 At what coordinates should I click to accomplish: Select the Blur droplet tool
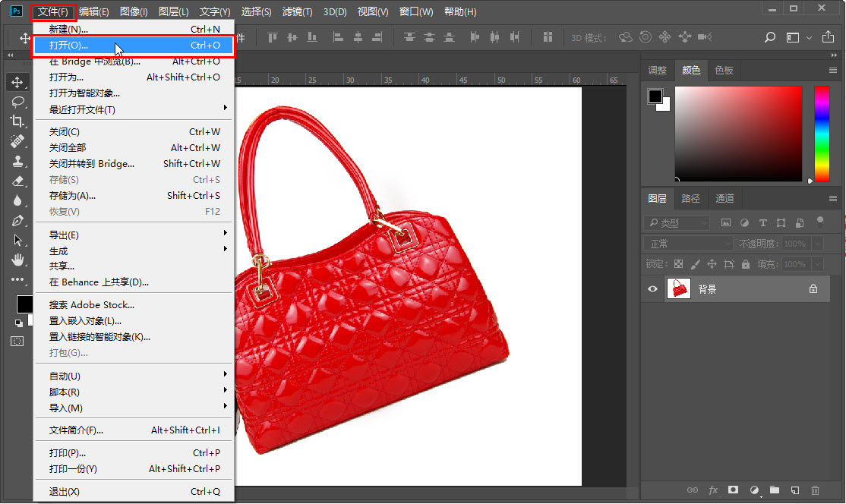[x=17, y=200]
